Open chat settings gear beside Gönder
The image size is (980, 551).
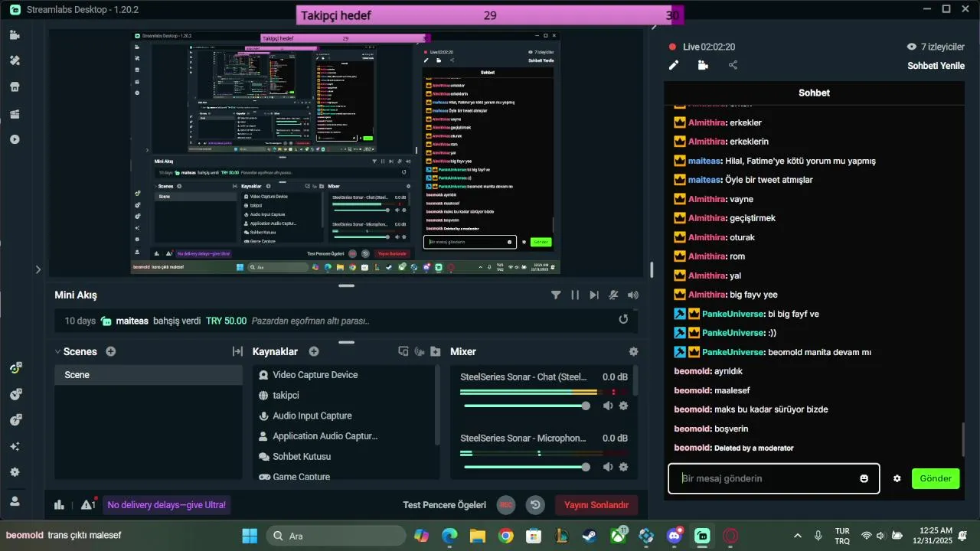pos(897,478)
